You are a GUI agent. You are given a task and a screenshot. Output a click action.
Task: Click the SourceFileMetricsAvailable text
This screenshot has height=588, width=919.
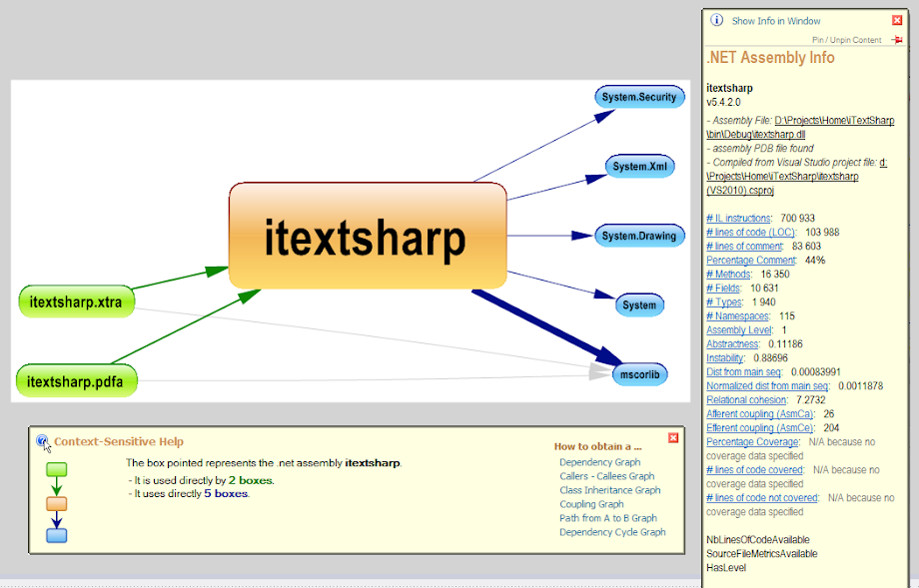[x=761, y=554]
